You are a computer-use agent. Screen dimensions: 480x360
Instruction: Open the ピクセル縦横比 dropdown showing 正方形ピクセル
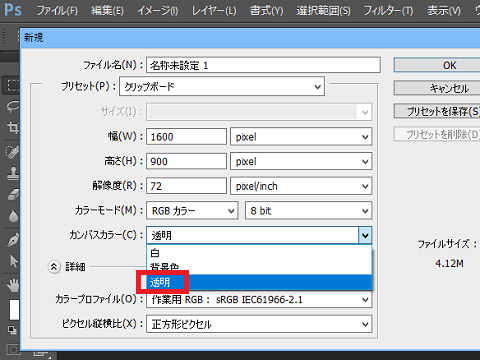[259, 324]
